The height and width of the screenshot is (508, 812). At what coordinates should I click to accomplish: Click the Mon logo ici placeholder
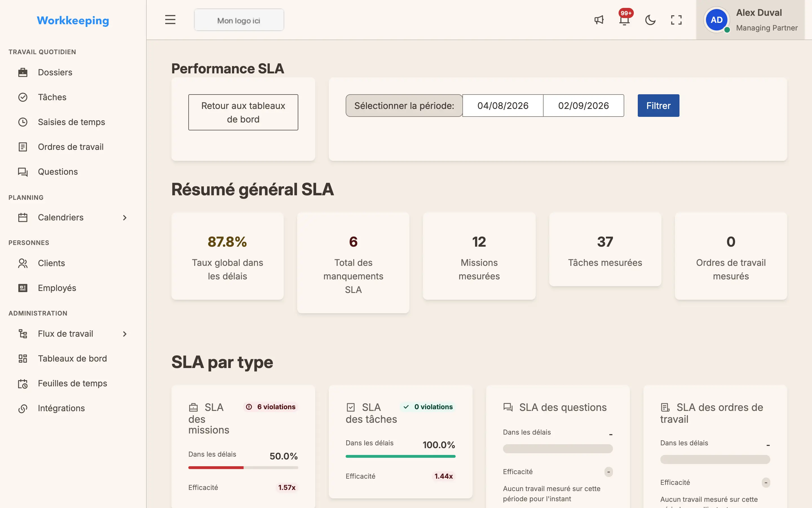239,20
